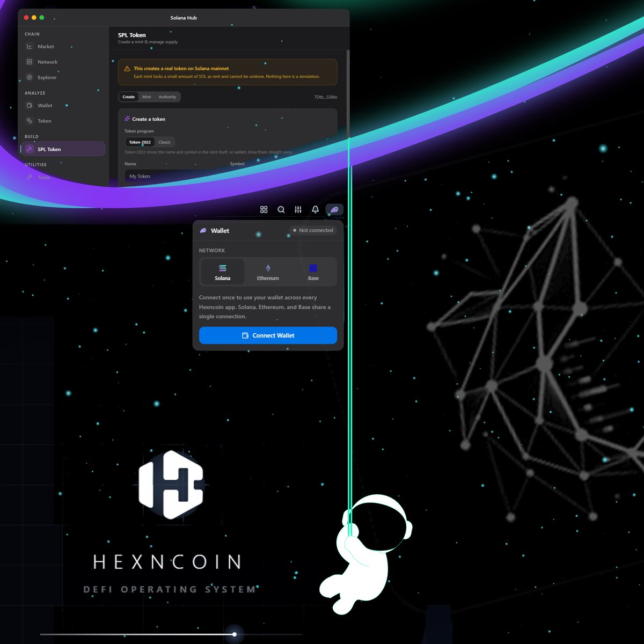Image resolution: width=644 pixels, height=644 pixels.
Task: Switch to the Create tab
Action: point(129,97)
